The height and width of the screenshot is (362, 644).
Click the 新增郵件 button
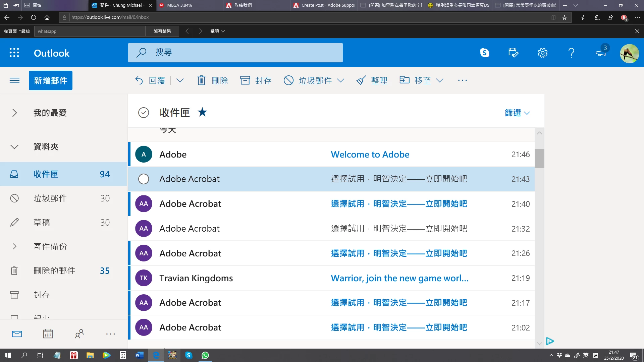[x=51, y=80]
